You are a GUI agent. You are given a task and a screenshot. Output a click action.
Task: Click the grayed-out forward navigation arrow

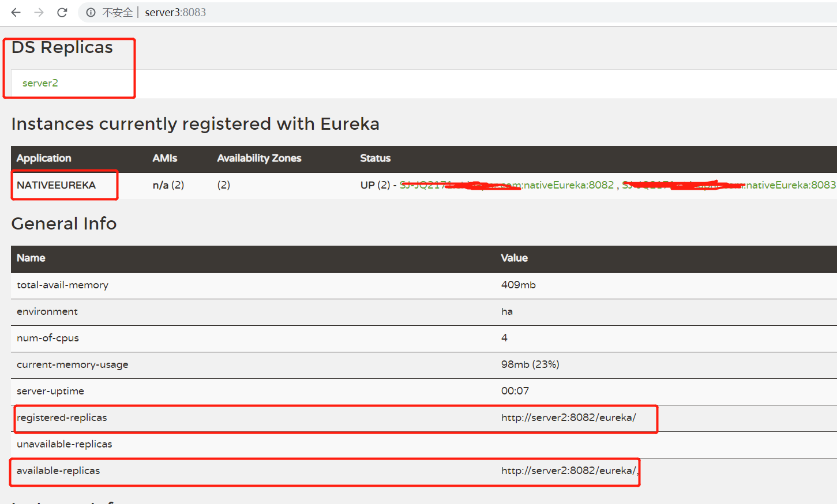[38, 12]
